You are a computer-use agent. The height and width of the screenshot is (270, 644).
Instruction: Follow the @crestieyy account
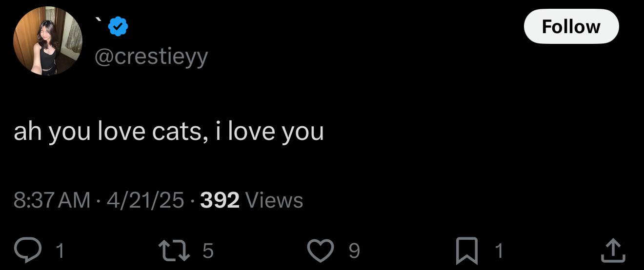[x=571, y=26]
